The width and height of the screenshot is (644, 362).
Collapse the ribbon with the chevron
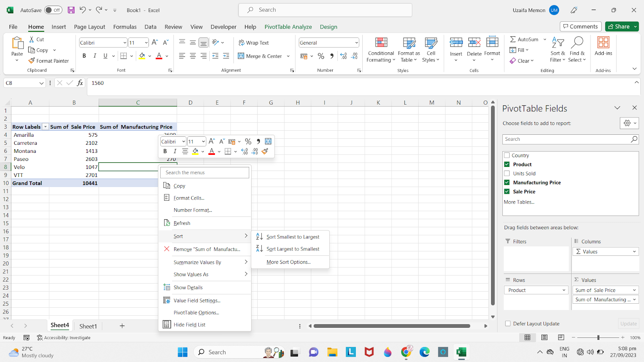pos(635,69)
